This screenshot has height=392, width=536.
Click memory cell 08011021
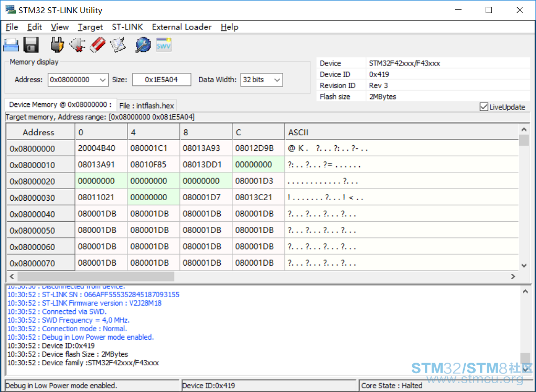pos(101,198)
